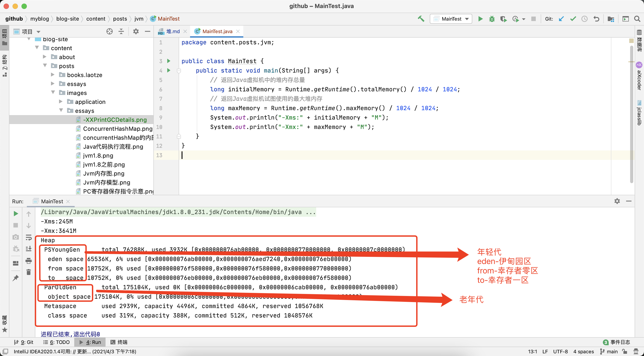Click Search Everywhere magnifier icon
This screenshot has height=356, width=644.
click(637, 19)
